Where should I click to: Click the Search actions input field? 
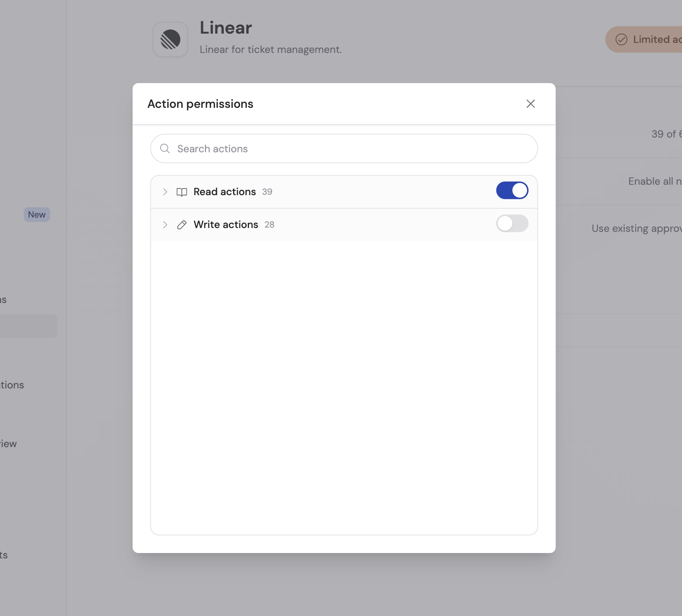coord(344,148)
